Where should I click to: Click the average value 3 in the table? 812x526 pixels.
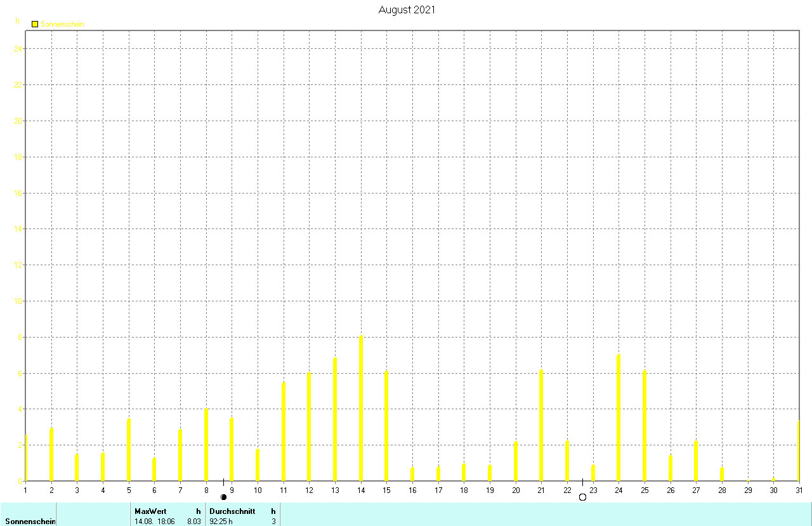pos(273,522)
